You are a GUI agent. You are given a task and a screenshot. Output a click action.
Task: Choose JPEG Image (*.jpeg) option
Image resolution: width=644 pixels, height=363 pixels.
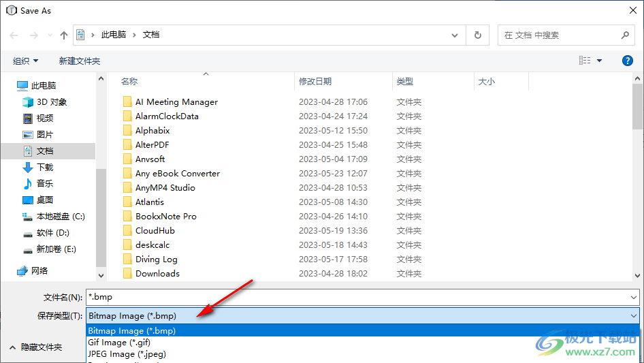(x=363, y=353)
